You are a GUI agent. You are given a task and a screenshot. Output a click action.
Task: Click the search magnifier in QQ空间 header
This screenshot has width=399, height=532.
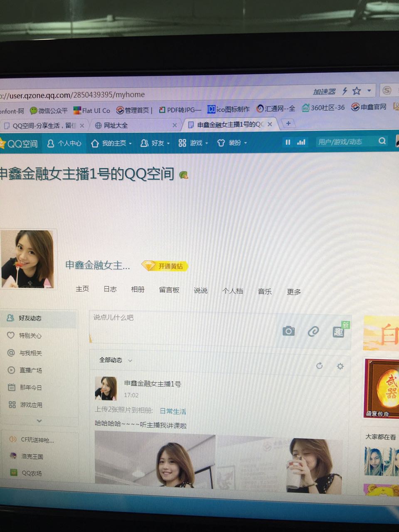pyautogui.click(x=382, y=141)
